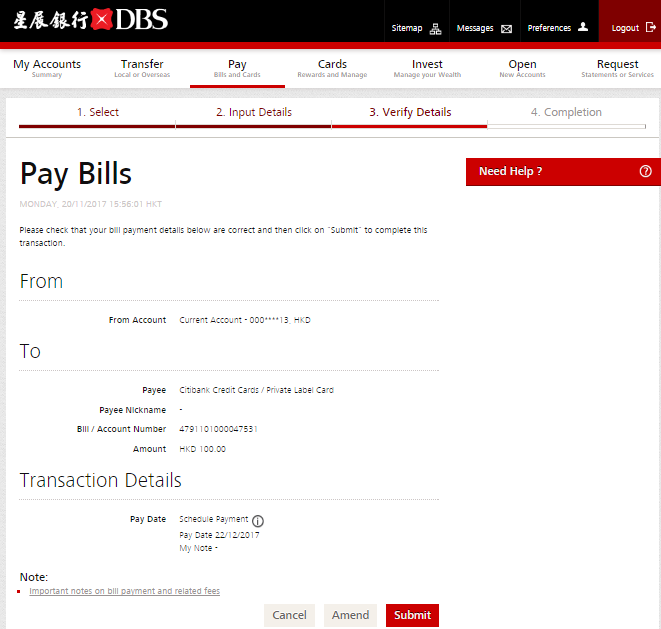Open Transfer Local or Overseas menu
The image size is (661, 629).
(x=142, y=68)
